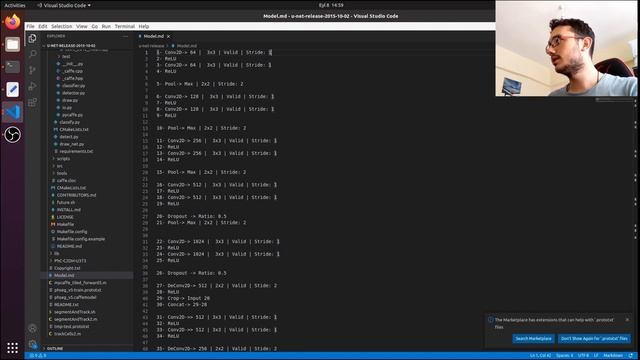The width and height of the screenshot is (640, 360).
Task: Open Files manager from the dock
Action: coord(12,44)
